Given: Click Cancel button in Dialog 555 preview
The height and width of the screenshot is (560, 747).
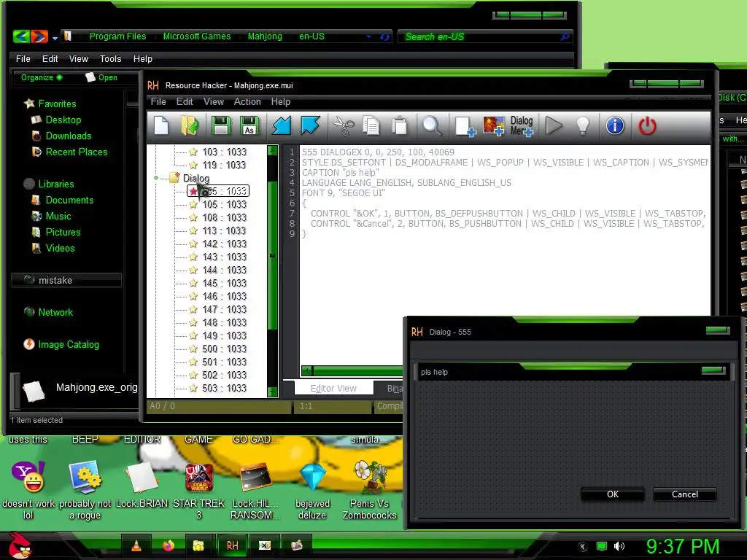Looking at the screenshot, I should (x=684, y=494).
